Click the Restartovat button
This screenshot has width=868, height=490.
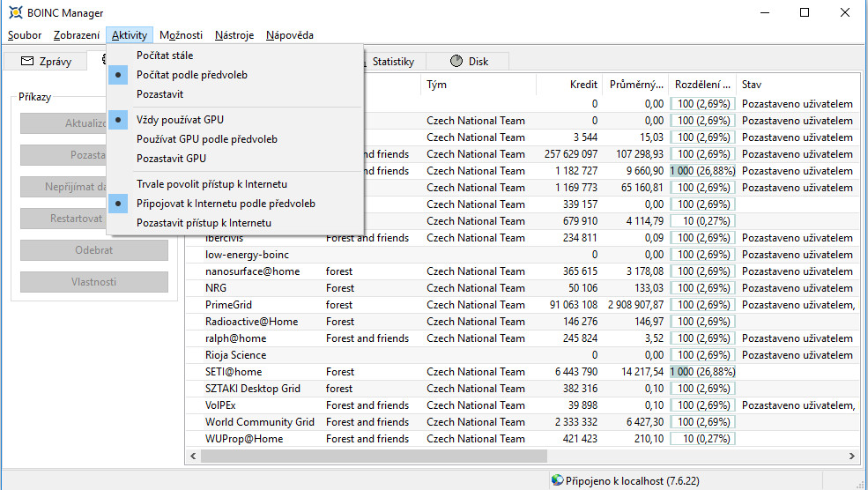[63, 219]
